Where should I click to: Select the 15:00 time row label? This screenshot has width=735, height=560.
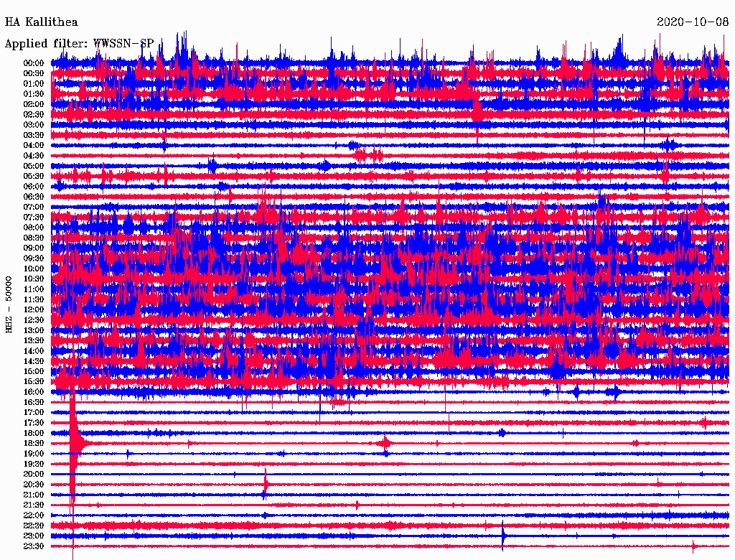(34, 371)
